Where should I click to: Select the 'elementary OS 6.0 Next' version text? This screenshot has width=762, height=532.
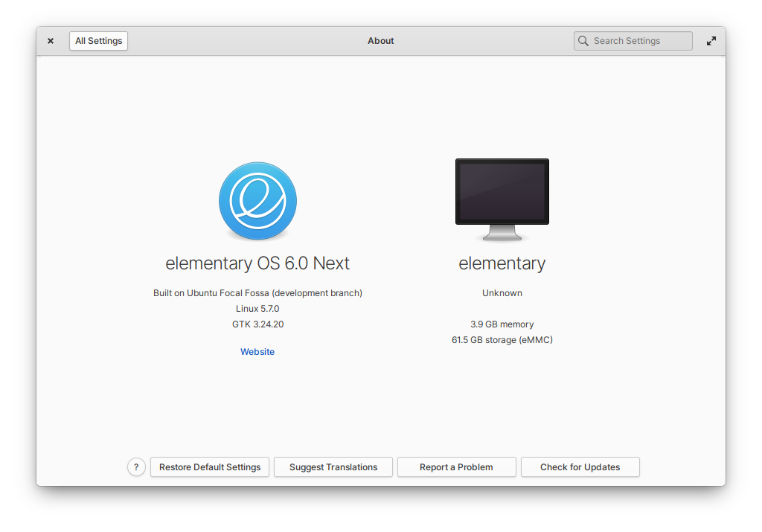tap(257, 263)
